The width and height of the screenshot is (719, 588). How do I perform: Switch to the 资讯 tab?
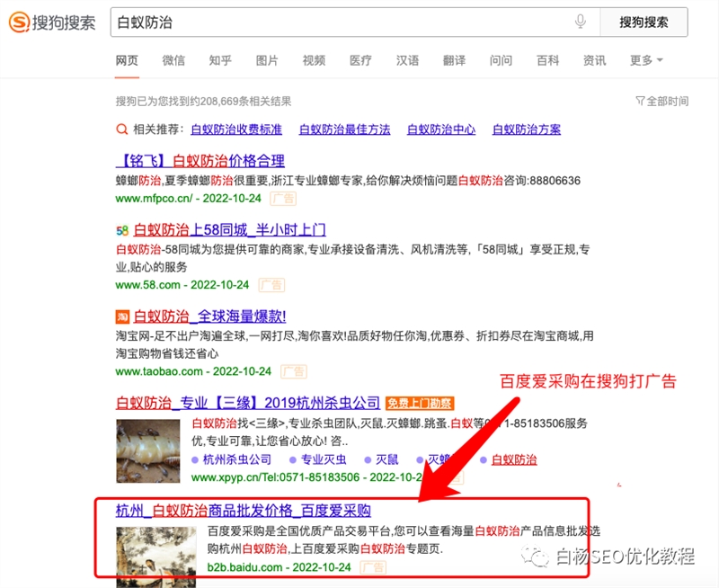click(x=595, y=60)
